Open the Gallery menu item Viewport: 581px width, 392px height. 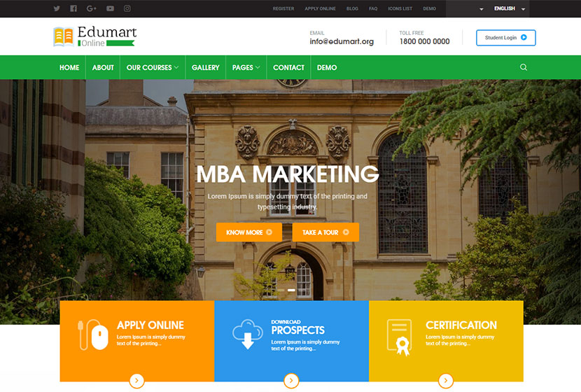coord(206,67)
